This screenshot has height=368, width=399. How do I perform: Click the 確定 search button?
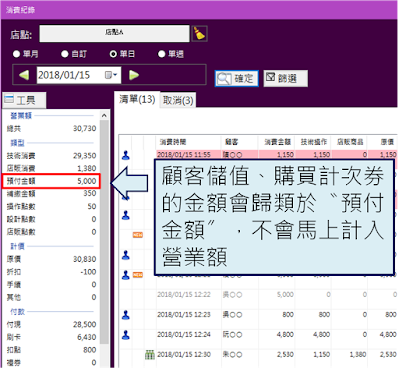coord(236,79)
